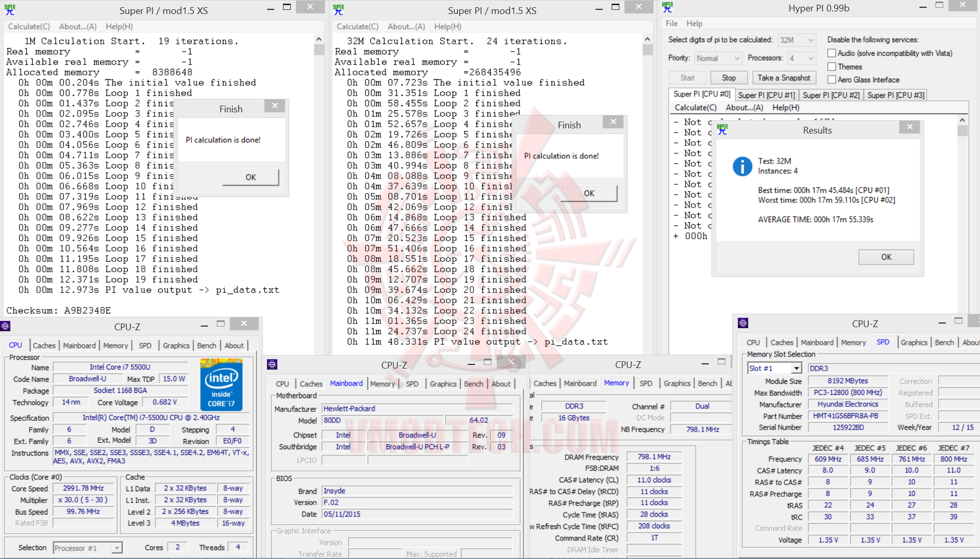Open the Memory tab in the CPU-Z SPD window
The height and width of the screenshot is (559, 980).
coord(853,343)
